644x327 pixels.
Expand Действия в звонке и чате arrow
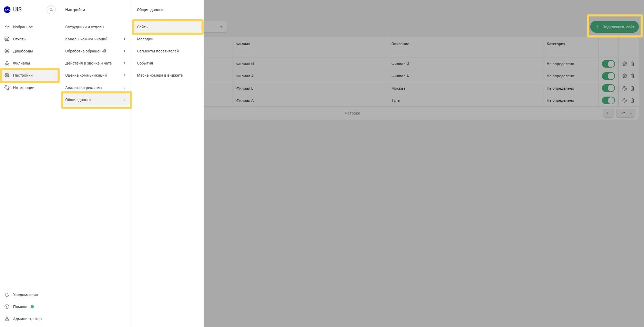pos(124,63)
